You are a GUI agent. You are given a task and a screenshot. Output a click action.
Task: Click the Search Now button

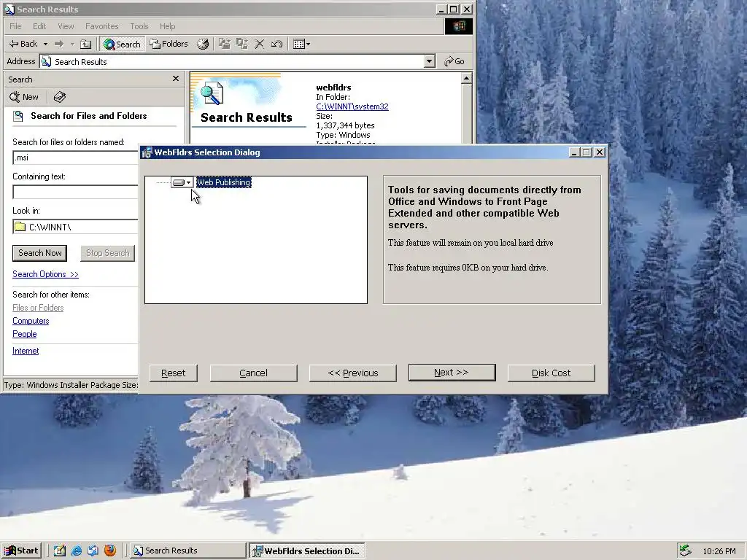point(40,253)
